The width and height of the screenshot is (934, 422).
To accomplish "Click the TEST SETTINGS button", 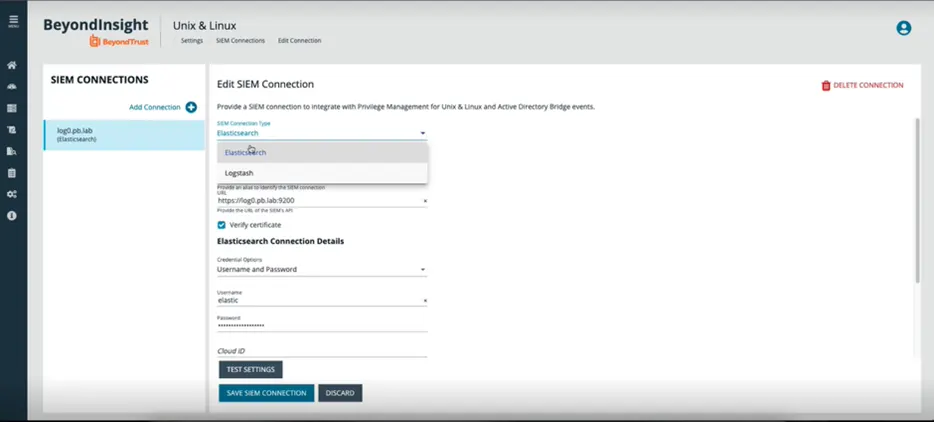I will coord(250,370).
